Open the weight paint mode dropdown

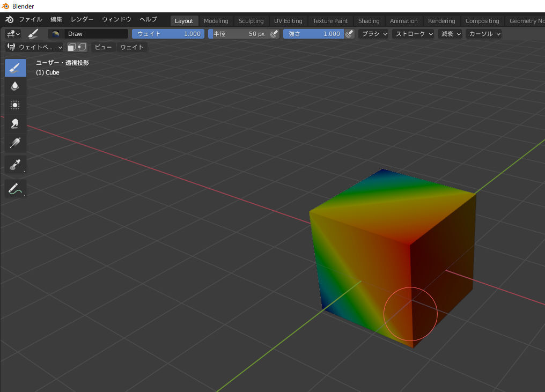[x=34, y=47]
